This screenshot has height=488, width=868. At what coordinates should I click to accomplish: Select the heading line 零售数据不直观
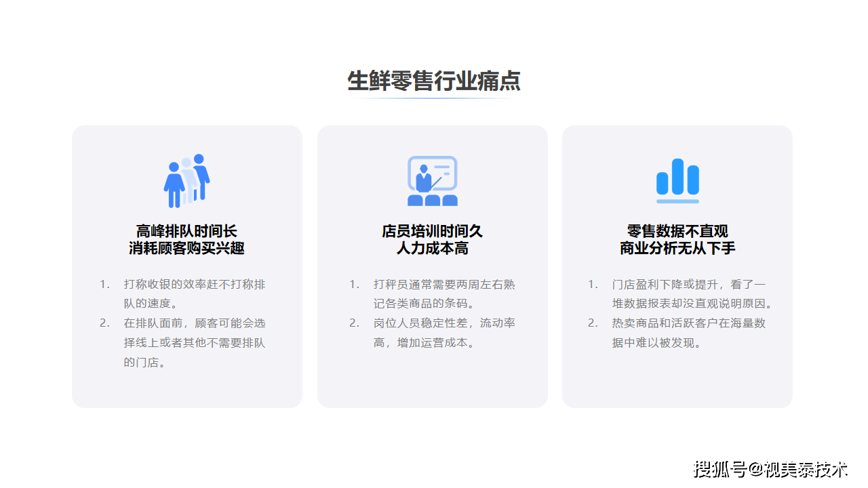[x=677, y=231]
